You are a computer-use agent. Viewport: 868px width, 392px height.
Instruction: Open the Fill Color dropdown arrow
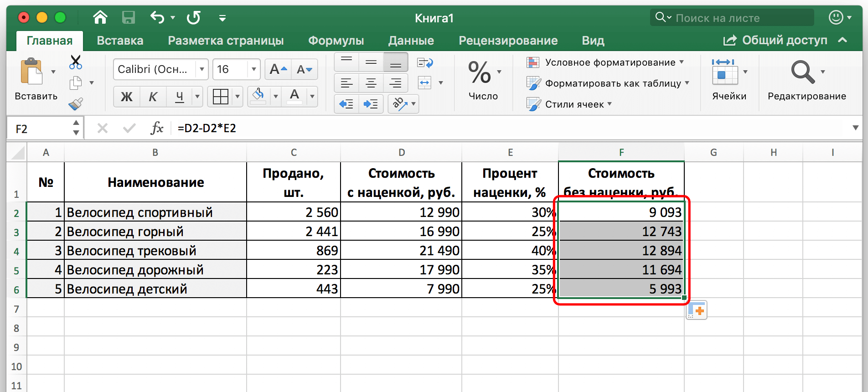(x=275, y=97)
